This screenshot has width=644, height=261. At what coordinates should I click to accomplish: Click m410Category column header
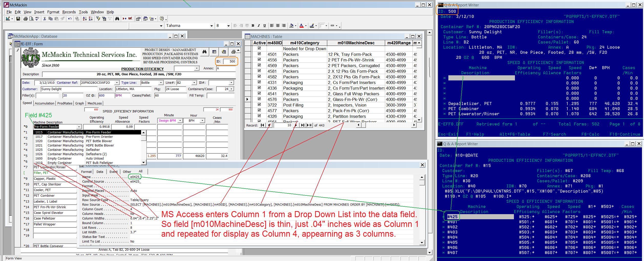click(305, 43)
